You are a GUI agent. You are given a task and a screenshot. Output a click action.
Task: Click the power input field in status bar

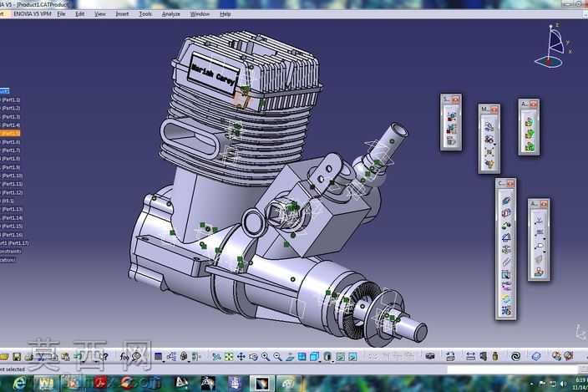click(x=512, y=369)
